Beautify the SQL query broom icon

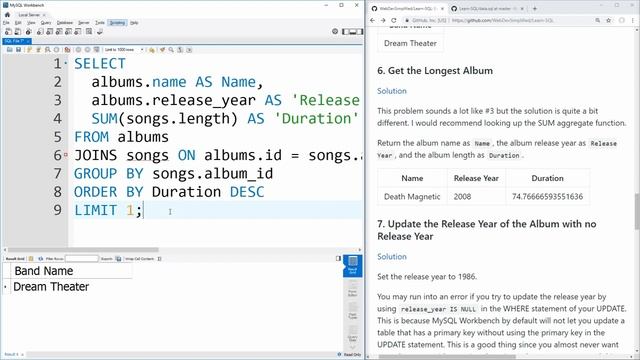point(162,50)
